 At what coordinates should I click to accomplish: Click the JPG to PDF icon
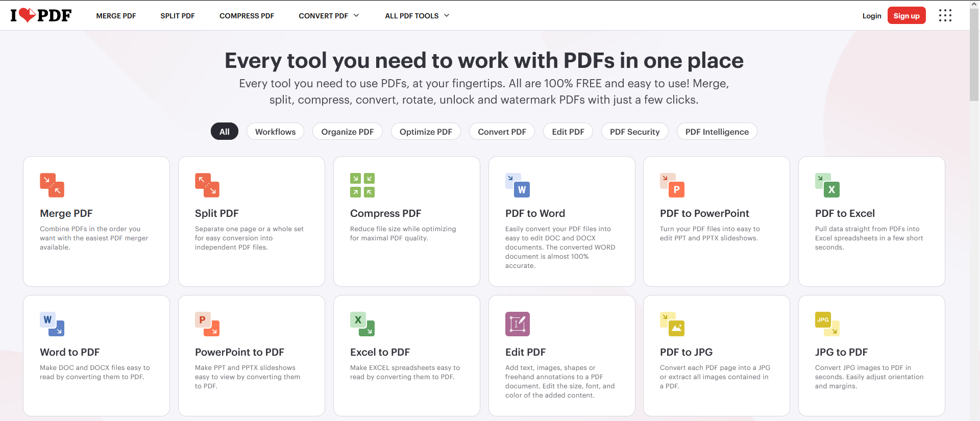pos(827,324)
